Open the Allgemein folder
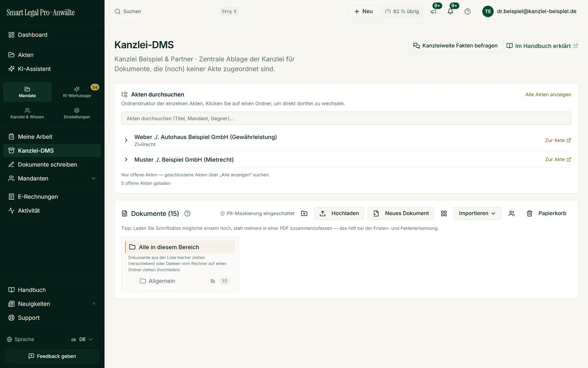The width and height of the screenshot is (588, 368). point(162,281)
